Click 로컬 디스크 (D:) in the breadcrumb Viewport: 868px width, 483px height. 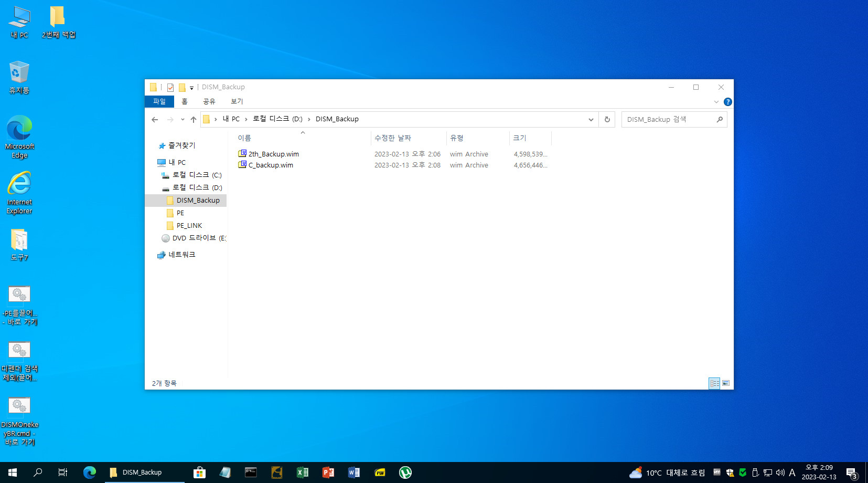click(x=277, y=119)
